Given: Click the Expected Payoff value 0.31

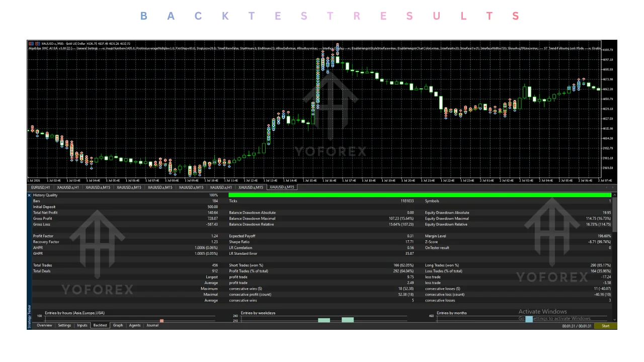Looking at the screenshot, I should coord(411,236).
